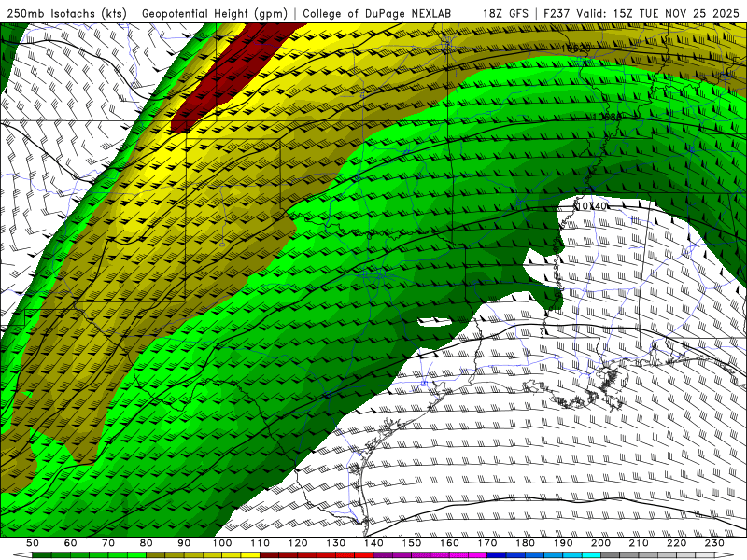Click the right arrow end of the color bar
This screenshot has height=560, width=747.
click(725, 555)
